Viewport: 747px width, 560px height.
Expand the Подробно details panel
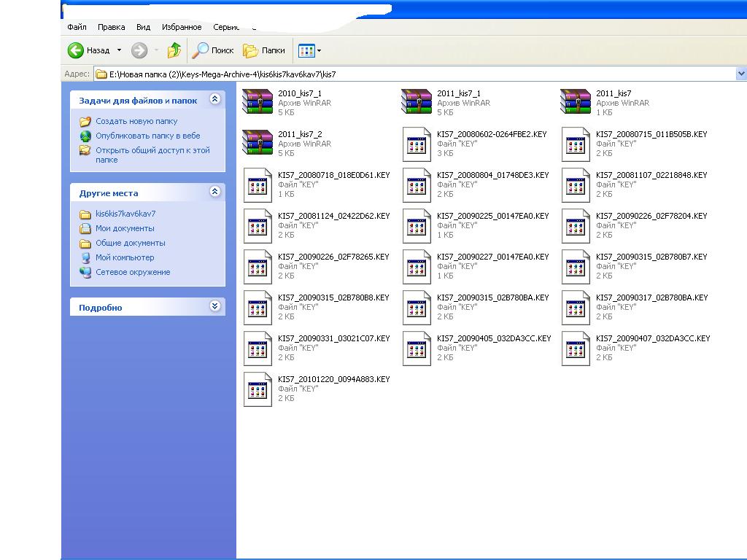pos(215,306)
